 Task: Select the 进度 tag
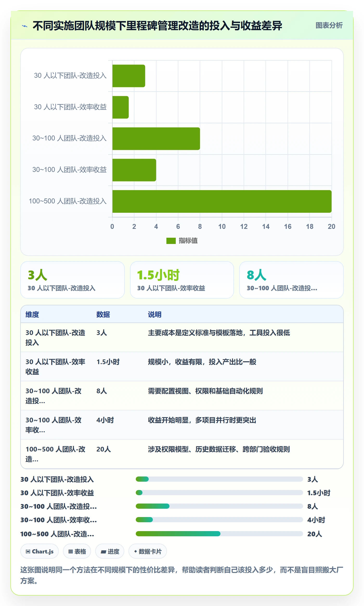[110, 551]
